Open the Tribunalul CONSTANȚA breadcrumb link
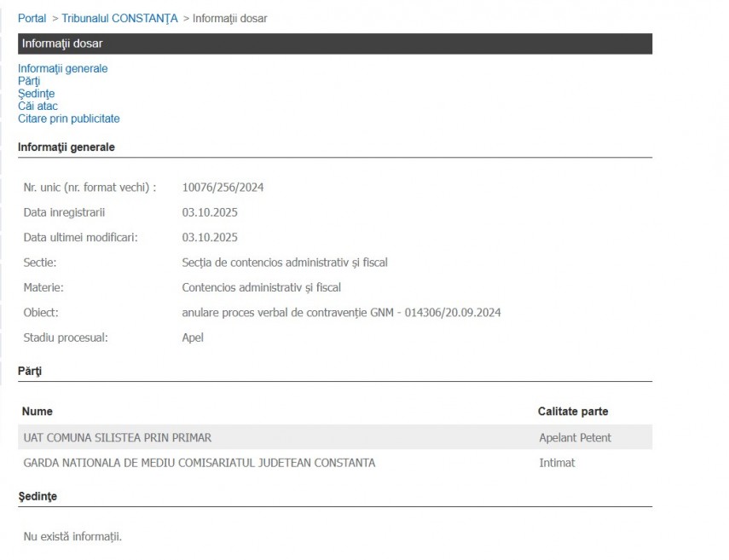This screenshot has width=729, height=560. (119, 18)
